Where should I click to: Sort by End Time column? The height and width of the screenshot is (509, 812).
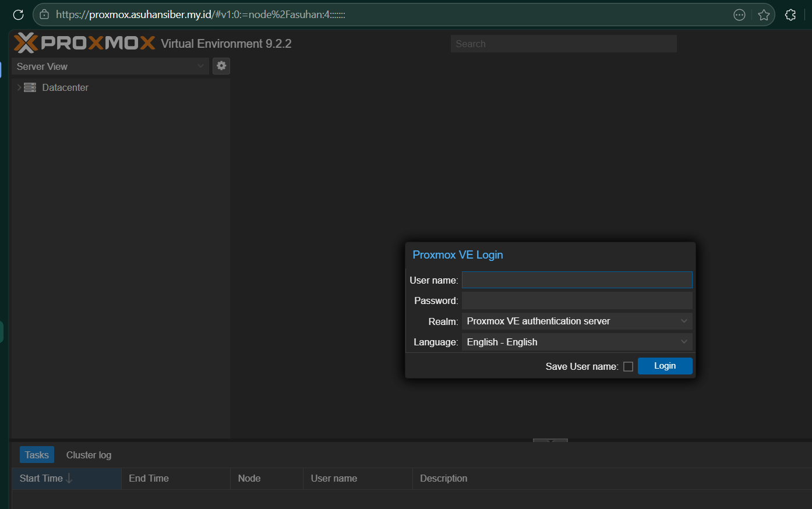[176, 478]
